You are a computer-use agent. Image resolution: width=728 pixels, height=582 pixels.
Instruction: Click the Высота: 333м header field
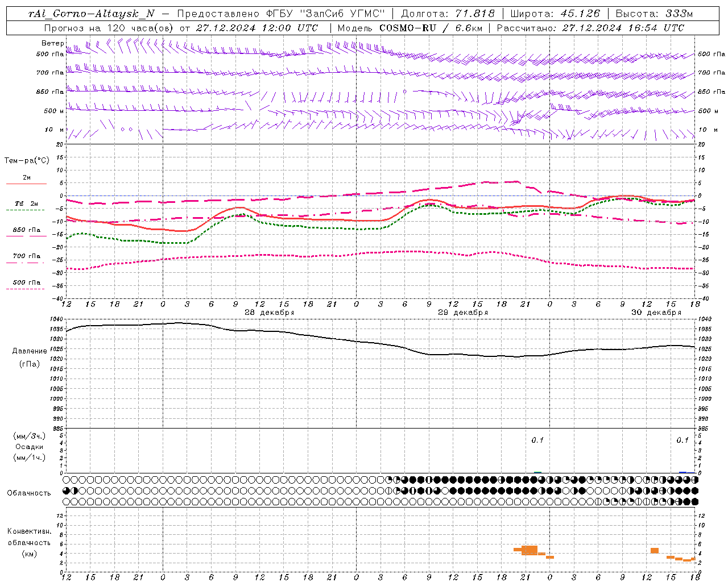(x=655, y=14)
